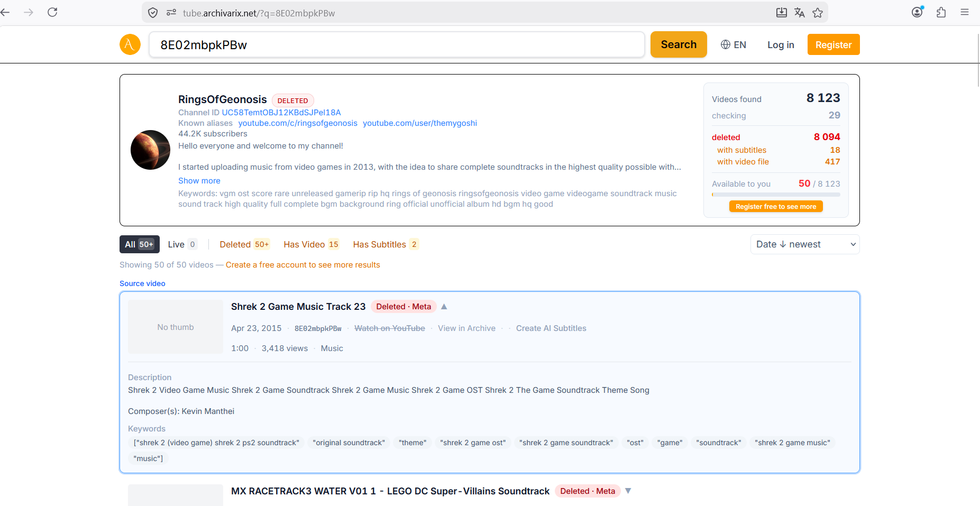
Task: Click Create a free account to see more results
Action: tap(303, 264)
